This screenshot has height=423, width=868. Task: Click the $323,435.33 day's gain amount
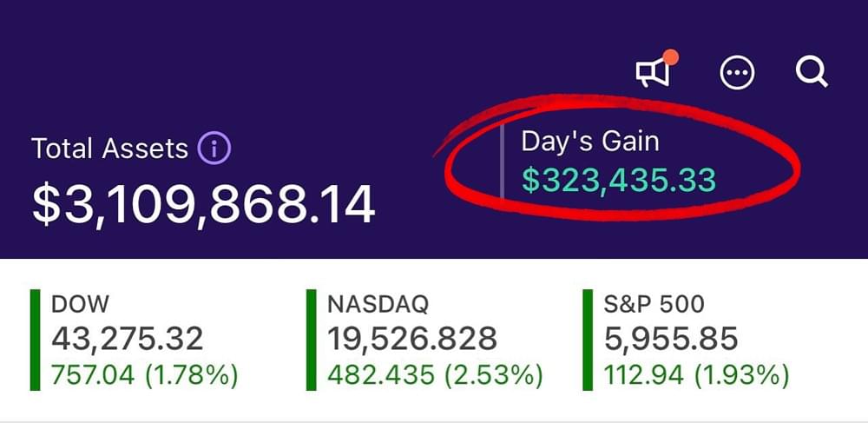tap(618, 180)
